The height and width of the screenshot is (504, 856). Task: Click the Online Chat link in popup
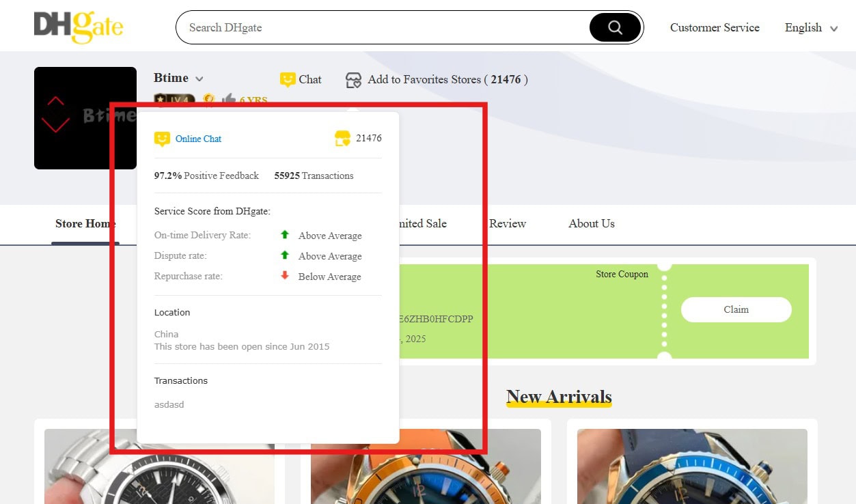[198, 139]
